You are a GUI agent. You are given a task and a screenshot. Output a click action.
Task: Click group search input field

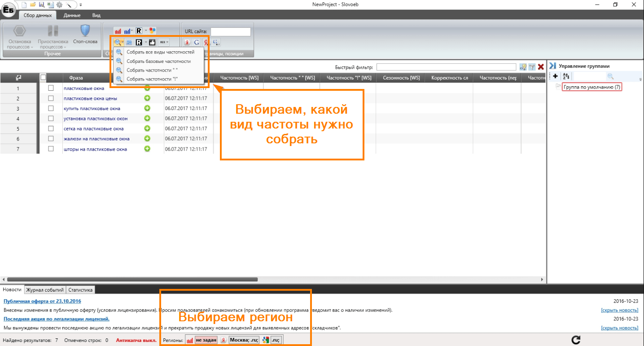pos(590,76)
